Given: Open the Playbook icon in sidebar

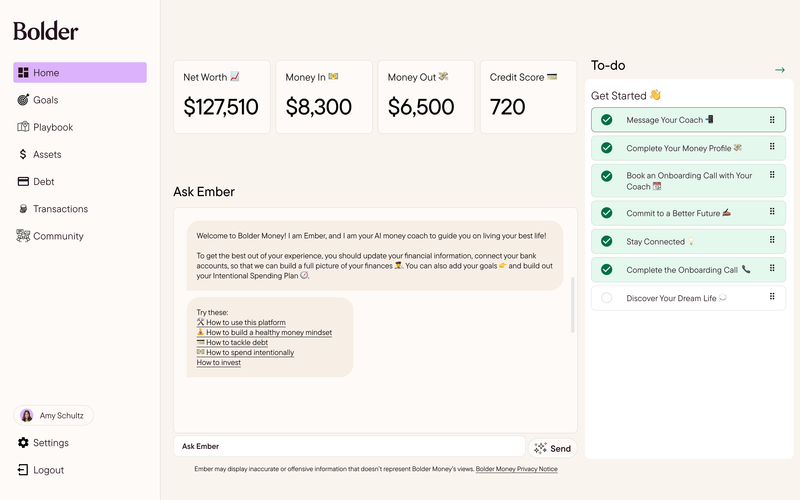Looking at the screenshot, I should pos(23,127).
